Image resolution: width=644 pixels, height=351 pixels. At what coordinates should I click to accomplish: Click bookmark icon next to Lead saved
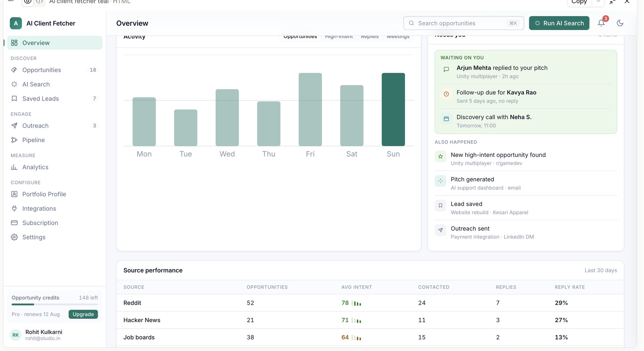point(441,205)
